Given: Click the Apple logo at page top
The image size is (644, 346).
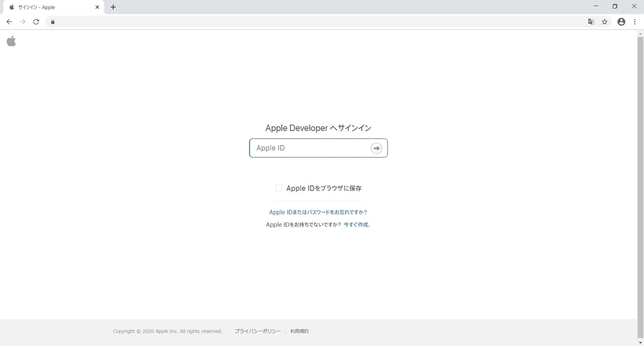Looking at the screenshot, I should tap(11, 41).
